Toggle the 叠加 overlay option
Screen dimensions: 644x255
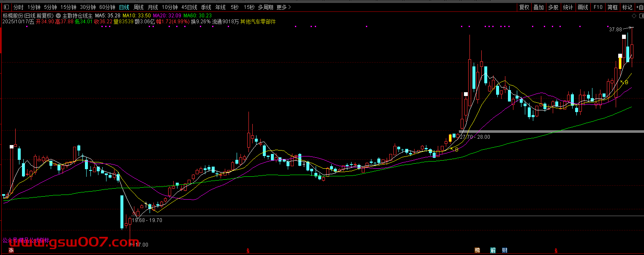coord(538,7)
